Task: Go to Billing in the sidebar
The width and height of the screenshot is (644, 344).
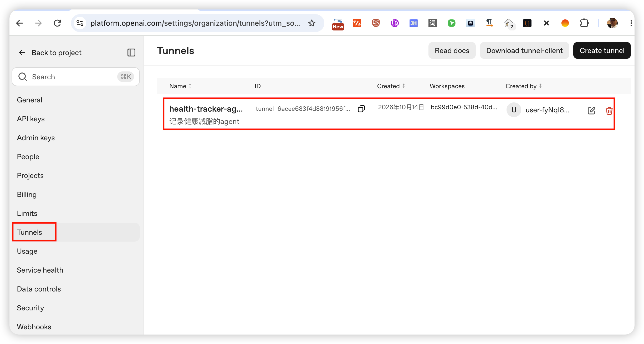Action: pyautogui.click(x=27, y=195)
